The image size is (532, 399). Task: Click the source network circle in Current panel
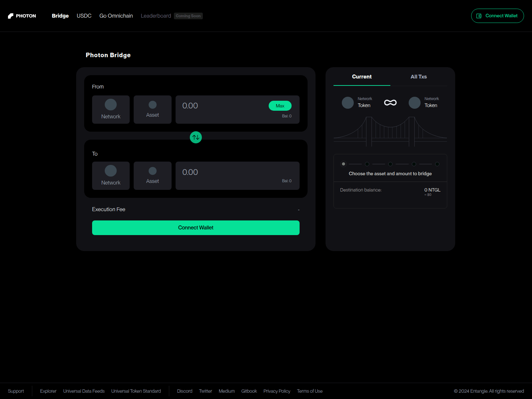point(348,103)
